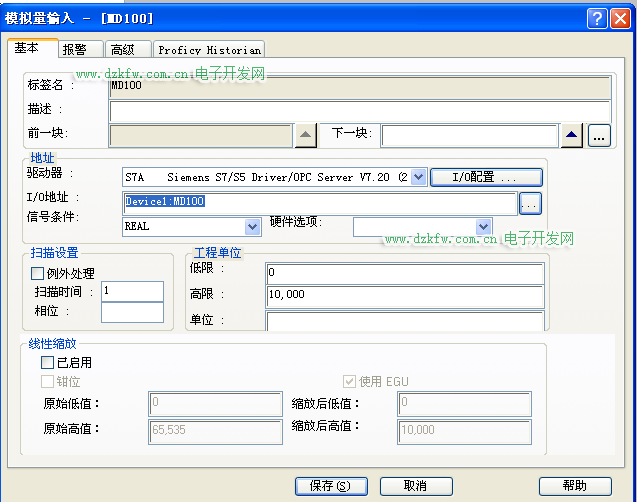
Task: Enable the 例外处理 checkbox
Action: [x=39, y=273]
